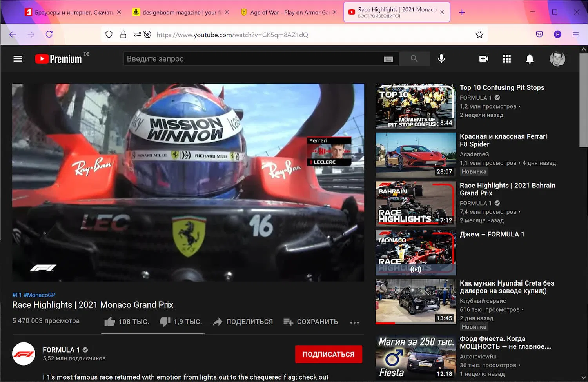Image resolution: width=588 pixels, height=382 pixels.
Task: Open the YouTube apps grid
Action: pyautogui.click(x=507, y=59)
